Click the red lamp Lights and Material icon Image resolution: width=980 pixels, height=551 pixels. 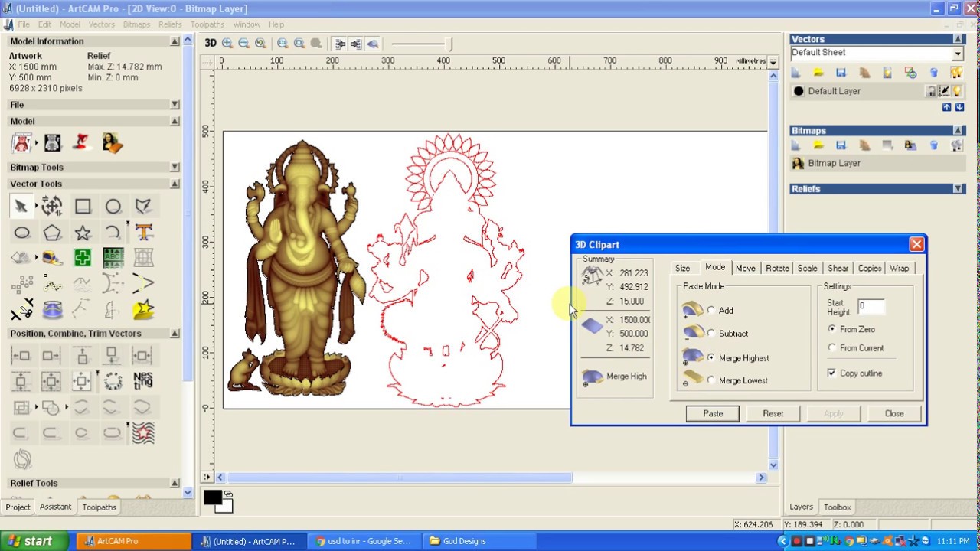click(x=82, y=143)
